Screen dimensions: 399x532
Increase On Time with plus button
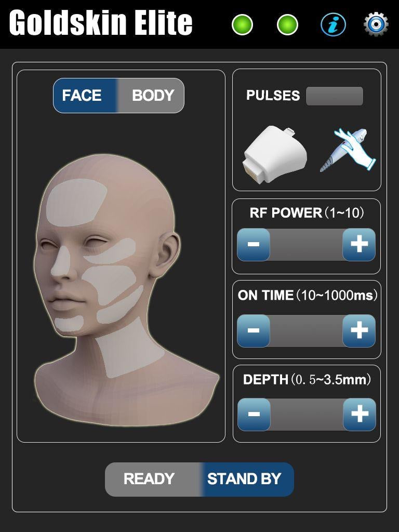[x=359, y=330]
